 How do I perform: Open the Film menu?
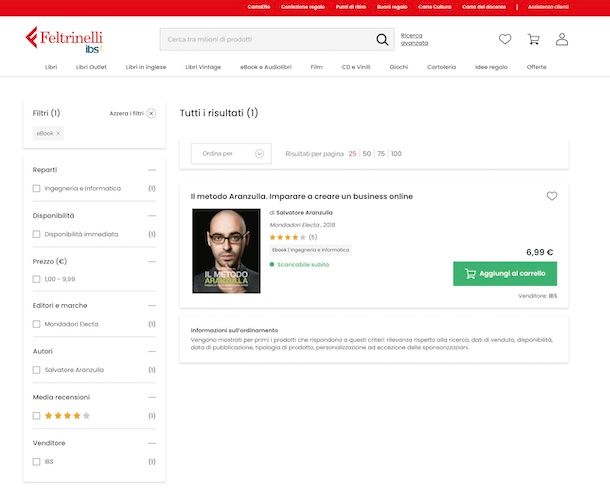tap(317, 67)
